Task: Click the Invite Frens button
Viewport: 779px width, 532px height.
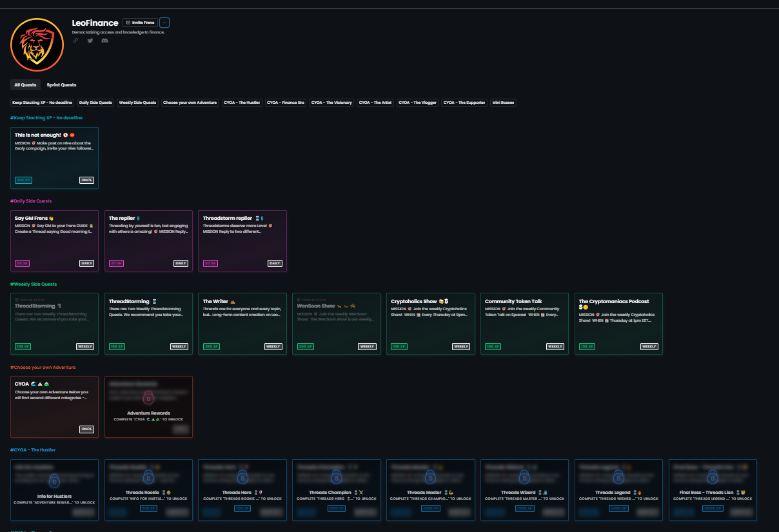Action: pos(140,23)
